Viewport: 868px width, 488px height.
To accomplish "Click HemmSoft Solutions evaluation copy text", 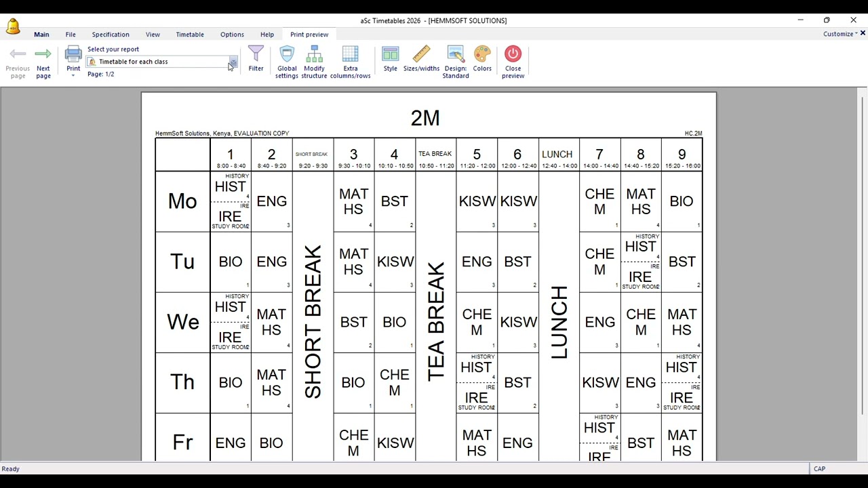I will 222,134.
